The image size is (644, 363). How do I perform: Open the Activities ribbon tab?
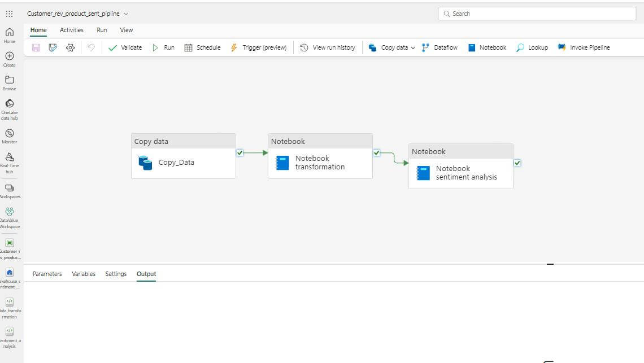click(72, 30)
